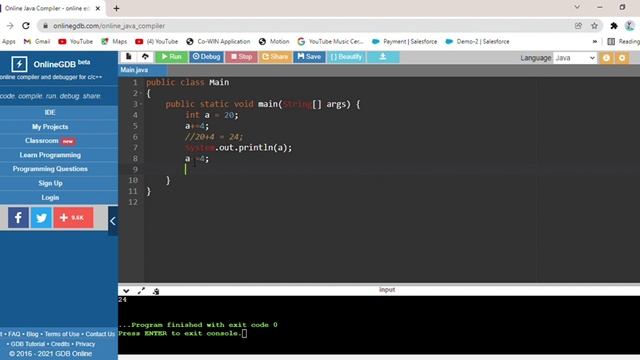Open My Projects in the sidebar

[x=50, y=127]
